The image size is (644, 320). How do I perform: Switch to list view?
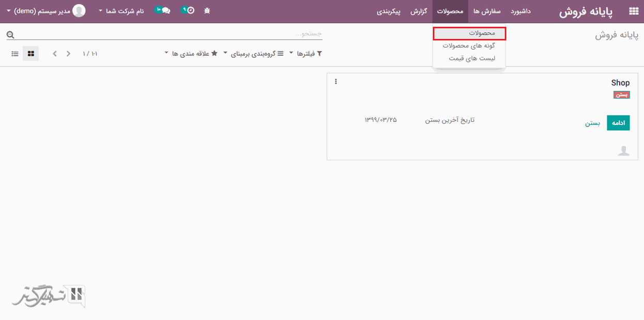[x=15, y=53]
